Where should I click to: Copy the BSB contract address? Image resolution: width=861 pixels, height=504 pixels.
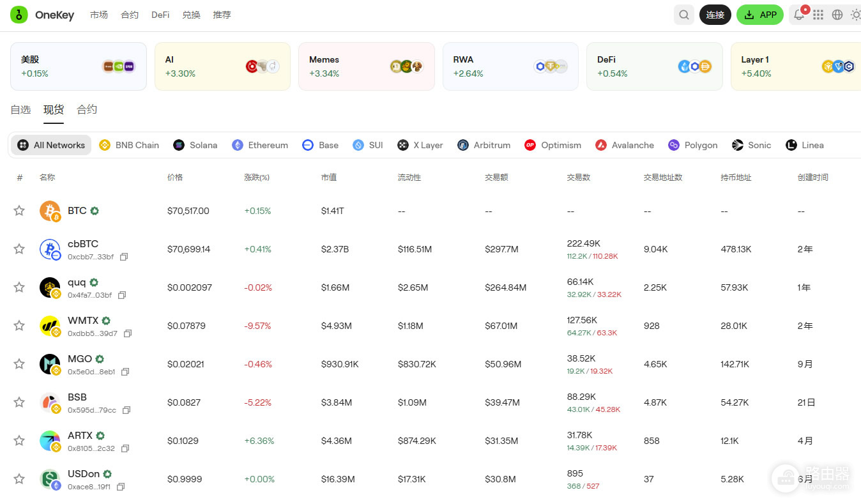[126, 410]
